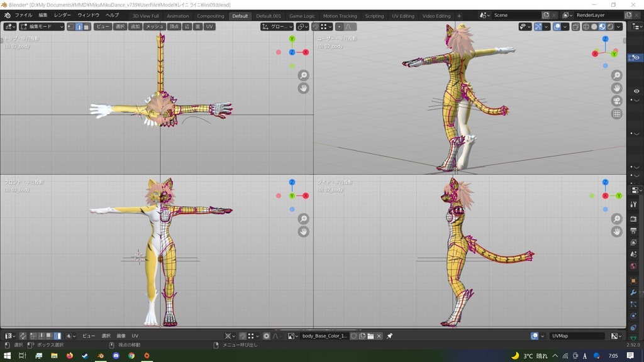Image resolution: width=644 pixels, height=362 pixels.
Task: Open the Edit Mode (編集モード) dropdown
Action: [42, 26]
